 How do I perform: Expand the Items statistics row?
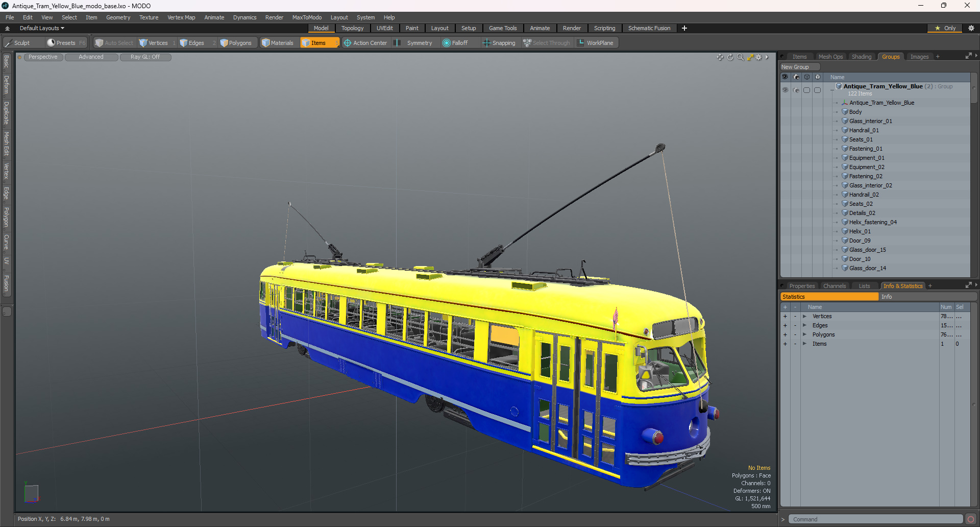tap(804, 344)
